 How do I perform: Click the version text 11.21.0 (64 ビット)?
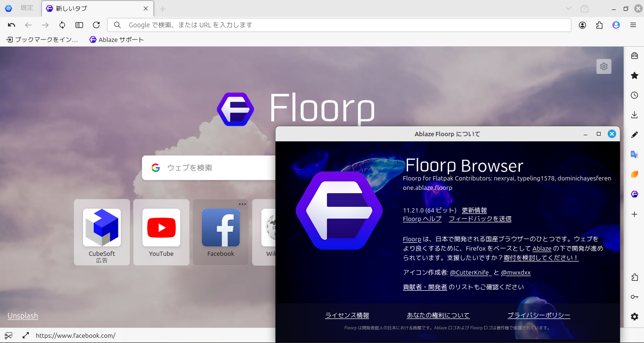[x=430, y=211]
